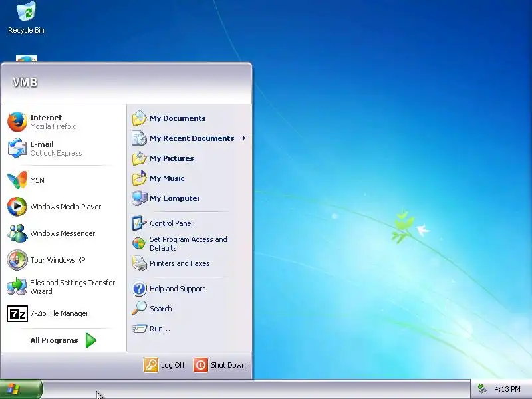Image resolution: width=532 pixels, height=399 pixels.
Task: Open Windows Messenger icon
Action: 17,233
